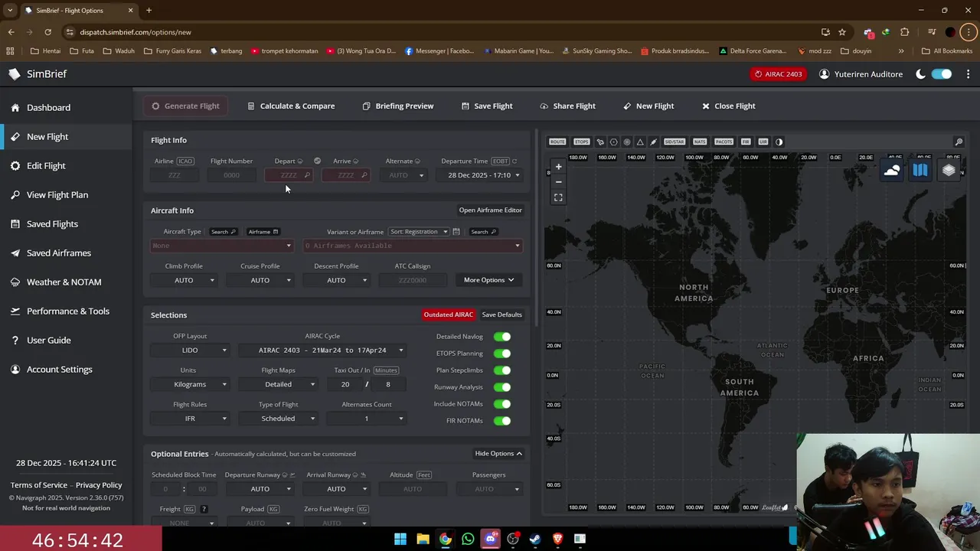The width and height of the screenshot is (980, 551).
Task: Open Briefing Preview
Action: tap(398, 106)
